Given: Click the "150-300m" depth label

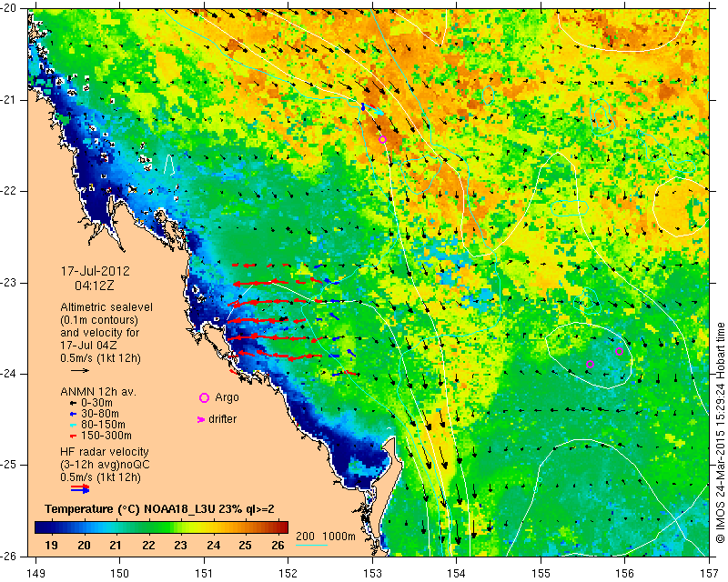Looking at the screenshot, I should (106, 436).
